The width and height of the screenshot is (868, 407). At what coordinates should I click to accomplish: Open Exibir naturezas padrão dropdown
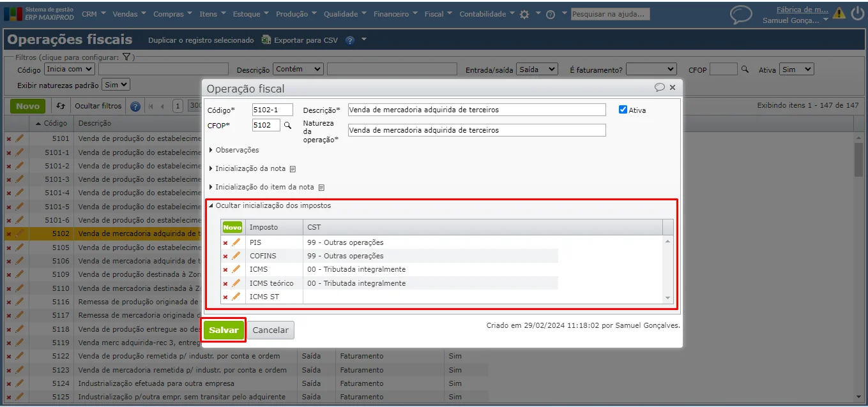tap(116, 84)
